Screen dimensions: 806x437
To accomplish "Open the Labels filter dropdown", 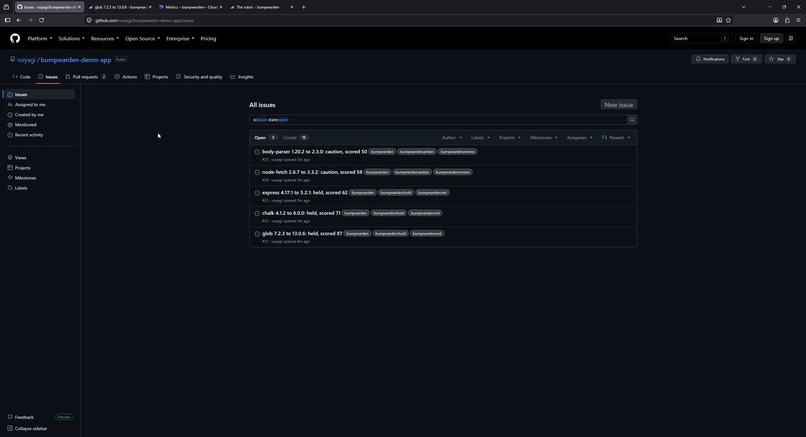I will pyautogui.click(x=480, y=138).
